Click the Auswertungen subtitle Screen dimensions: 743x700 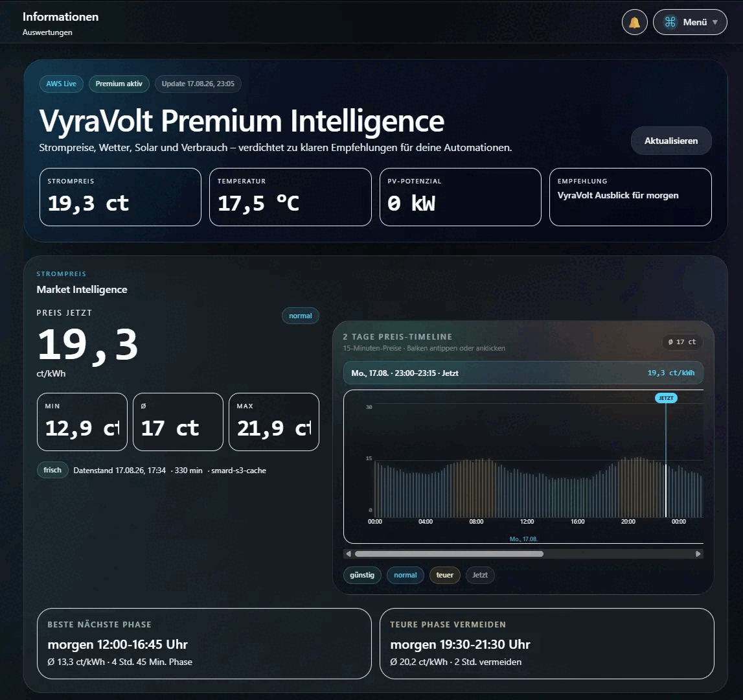point(47,32)
